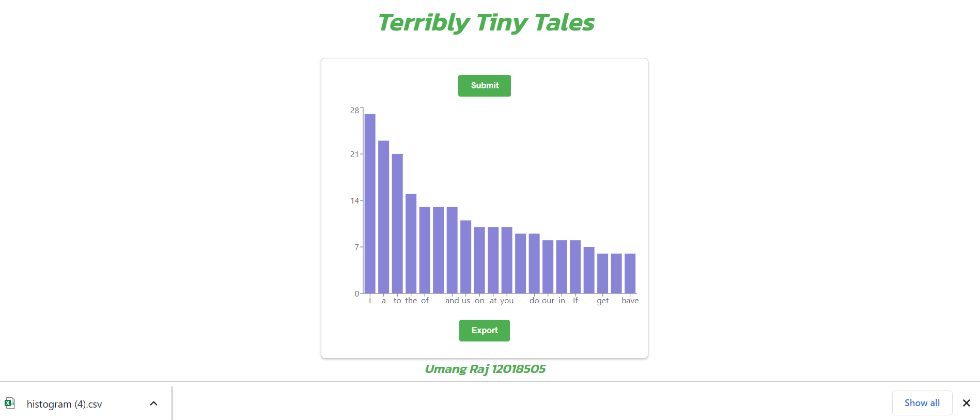
Task: Click the 'Terribly Tiny Tales' page title
Action: pos(485,22)
